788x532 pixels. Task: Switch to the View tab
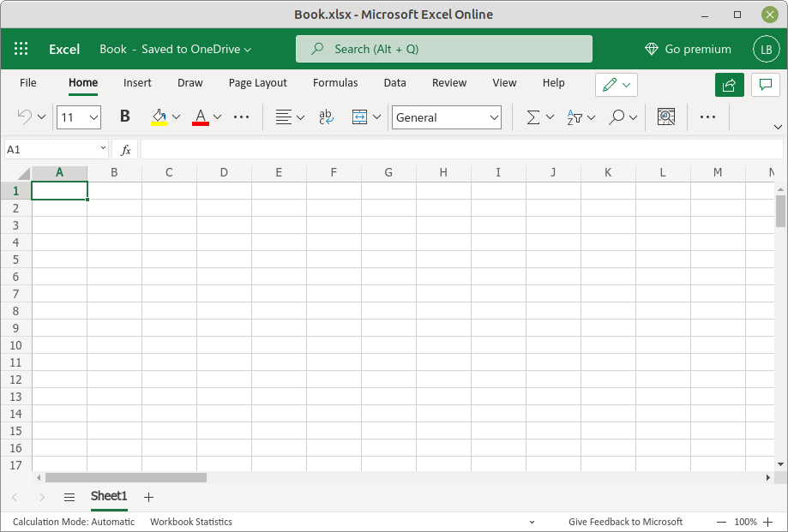pos(504,83)
